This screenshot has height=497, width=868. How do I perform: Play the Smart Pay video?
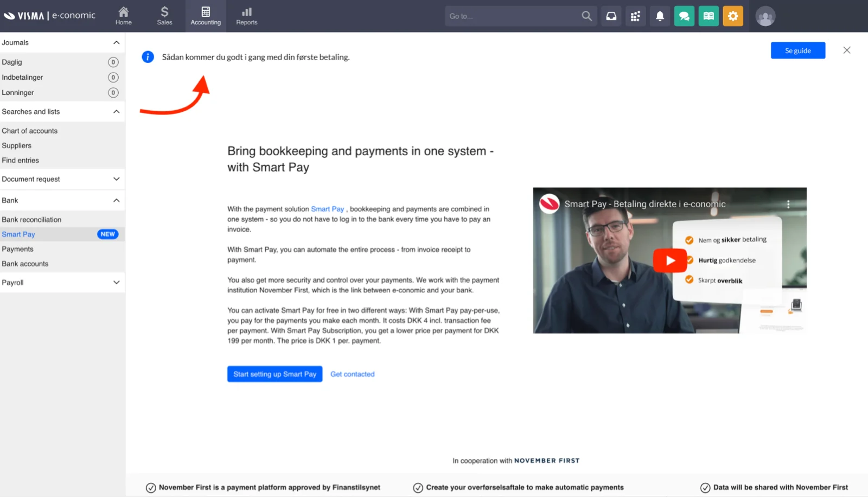tap(669, 260)
